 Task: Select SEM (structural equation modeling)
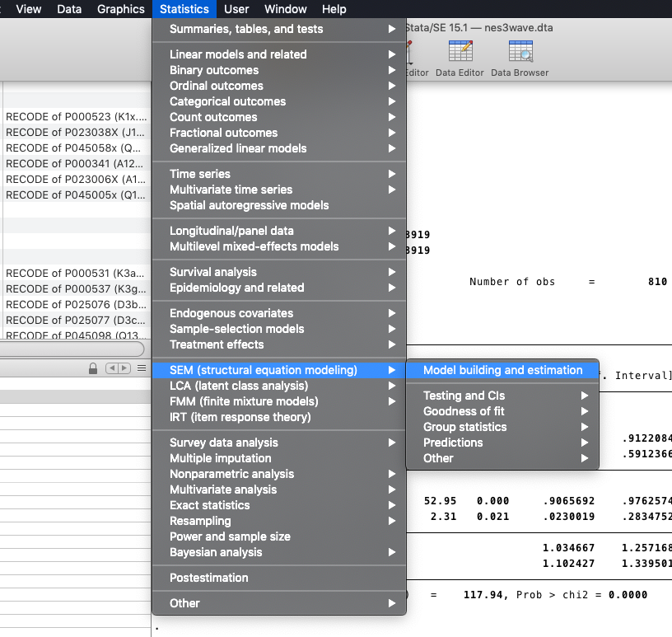[x=279, y=370]
